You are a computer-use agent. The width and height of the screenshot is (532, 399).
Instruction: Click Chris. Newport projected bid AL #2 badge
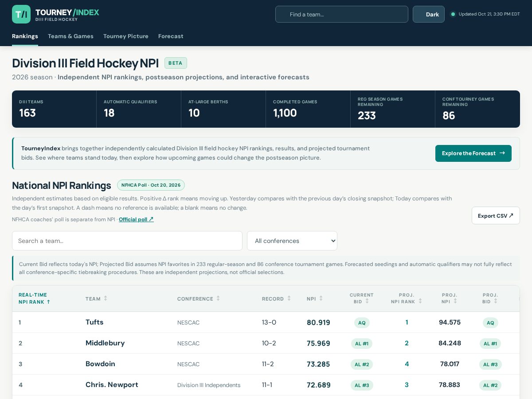coord(490,385)
